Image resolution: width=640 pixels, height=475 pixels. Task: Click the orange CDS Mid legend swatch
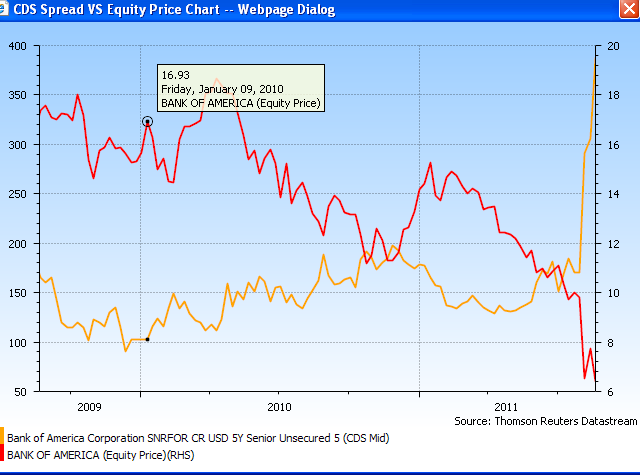click(3, 437)
